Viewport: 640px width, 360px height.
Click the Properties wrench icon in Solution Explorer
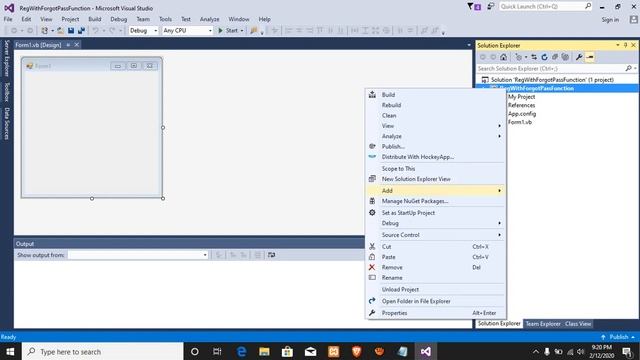tap(579, 57)
